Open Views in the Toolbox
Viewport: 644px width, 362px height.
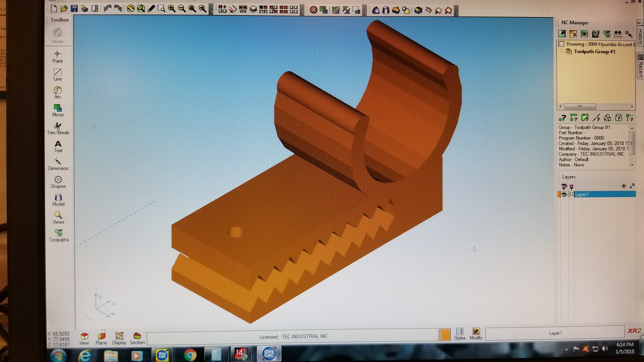pyautogui.click(x=58, y=218)
